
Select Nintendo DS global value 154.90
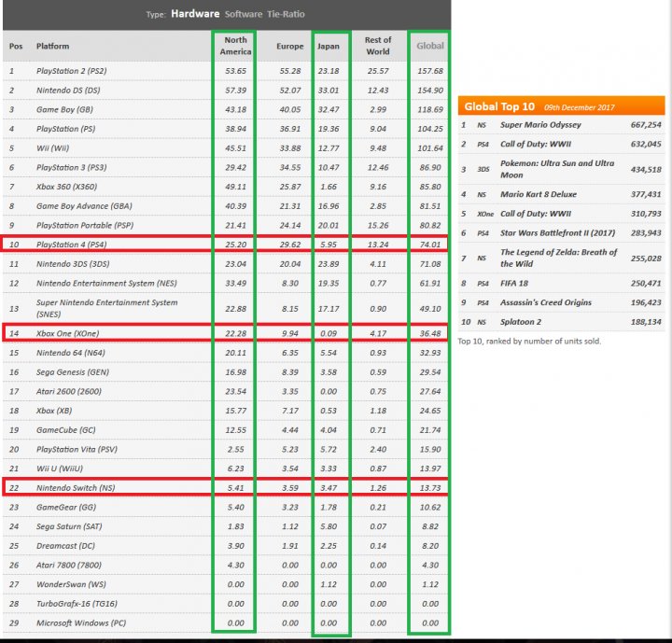(430, 90)
